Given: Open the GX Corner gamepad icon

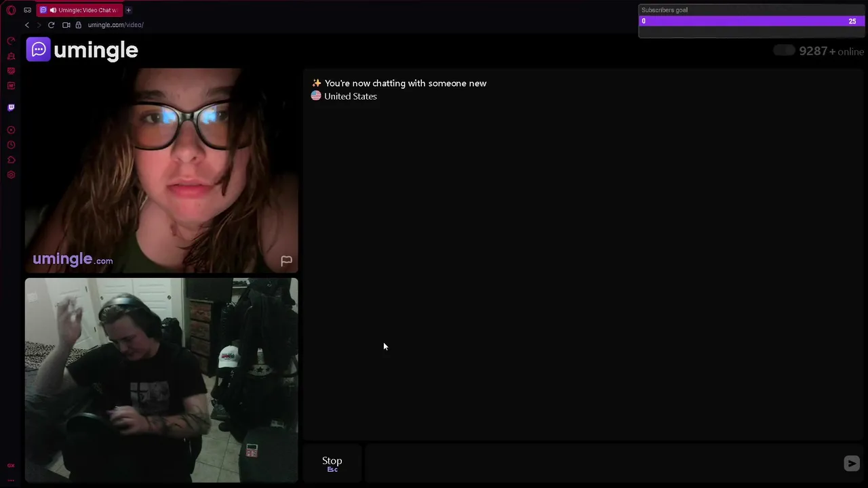Looking at the screenshot, I should pos(27,10).
